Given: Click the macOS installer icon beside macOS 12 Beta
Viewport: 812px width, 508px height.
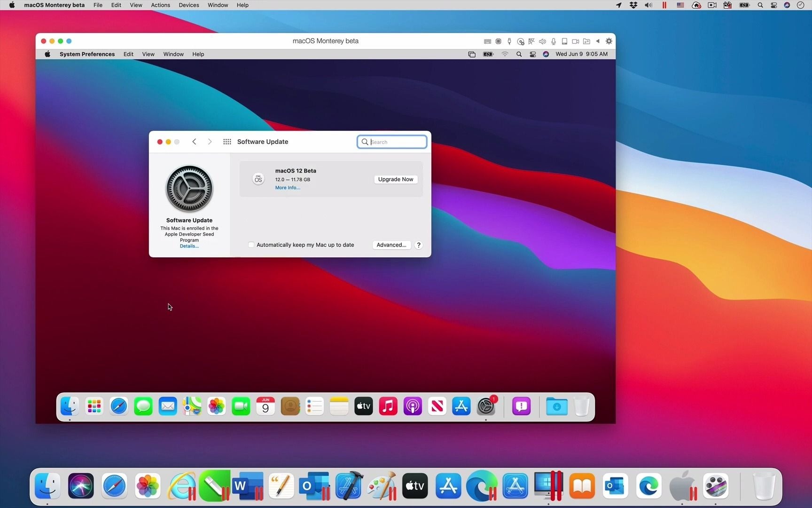Looking at the screenshot, I should click(258, 179).
